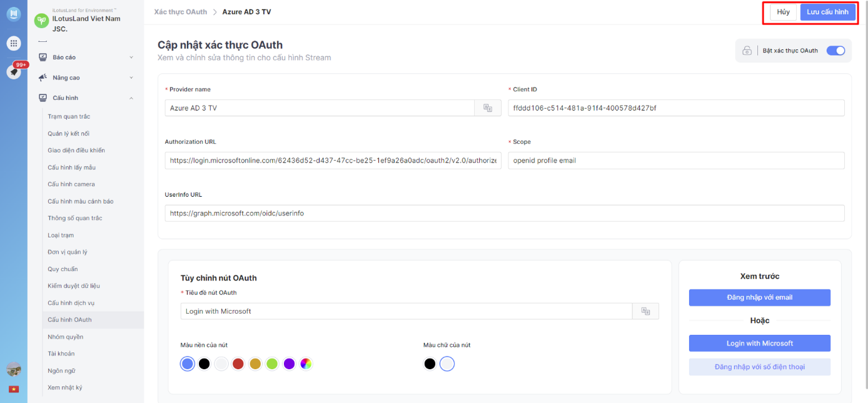Click the Tiêu đề nút OAuth input field
The image size is (868, 403).
406,311
